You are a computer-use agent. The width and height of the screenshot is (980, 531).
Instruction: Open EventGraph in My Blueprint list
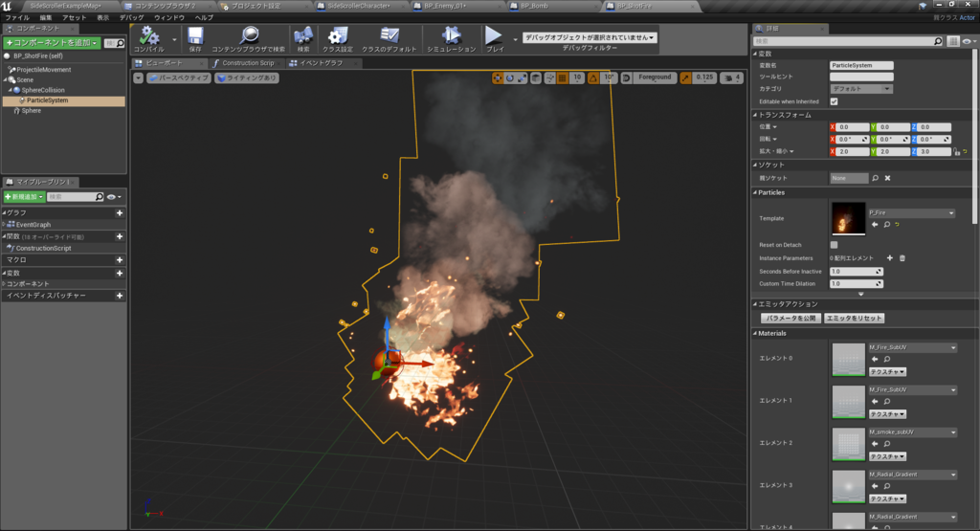(33, 224)
